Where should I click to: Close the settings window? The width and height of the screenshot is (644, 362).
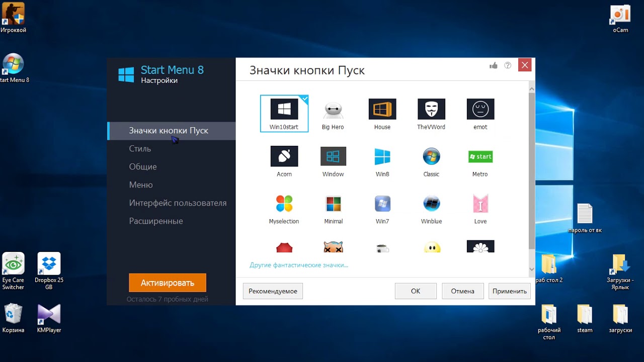(525, 65)
